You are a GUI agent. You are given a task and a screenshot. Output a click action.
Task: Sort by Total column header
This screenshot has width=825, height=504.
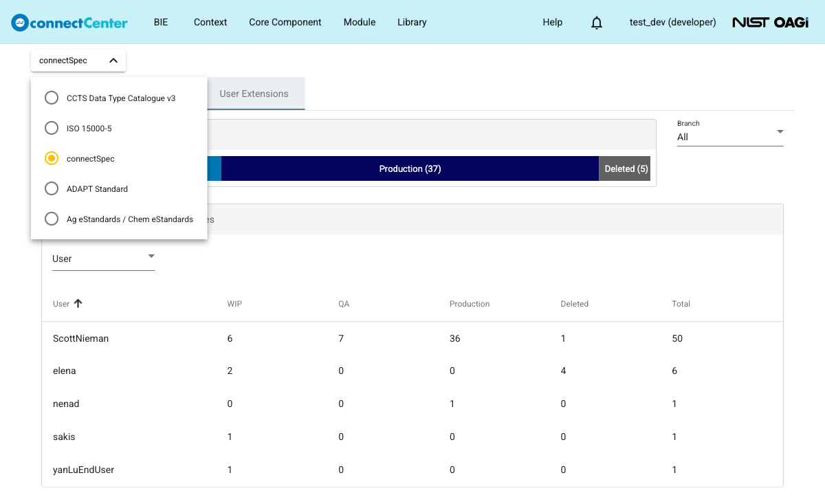point(681,304)
